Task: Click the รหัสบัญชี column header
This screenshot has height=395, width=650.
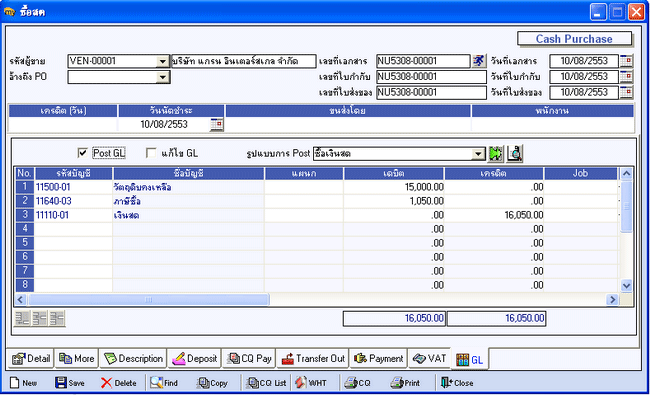Action: click(73, 173)
